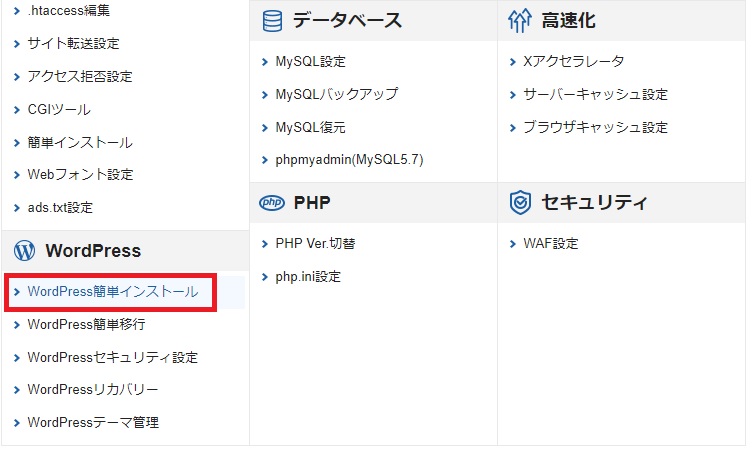Open WordPress簡単インストール

tap(113, 291)
